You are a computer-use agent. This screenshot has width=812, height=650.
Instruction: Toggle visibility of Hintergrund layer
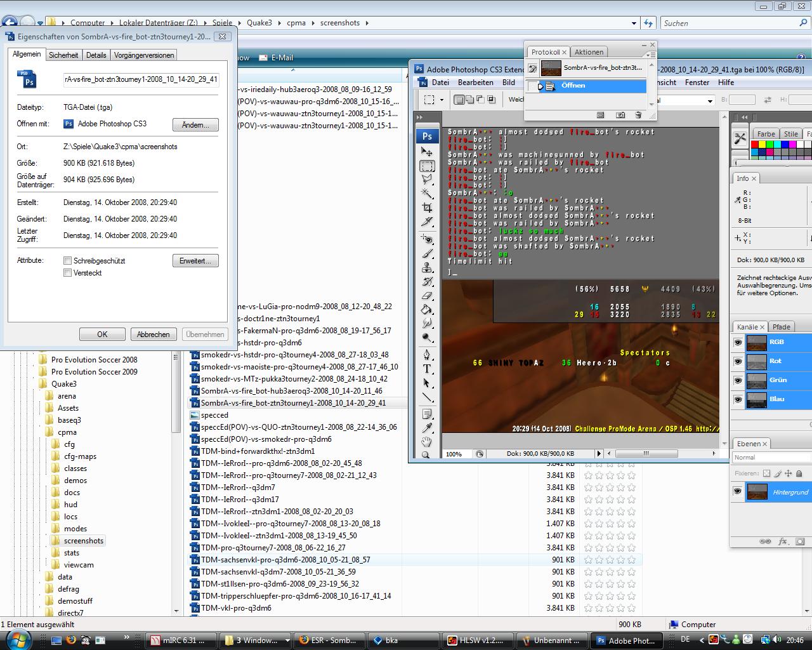coord(737,491)
